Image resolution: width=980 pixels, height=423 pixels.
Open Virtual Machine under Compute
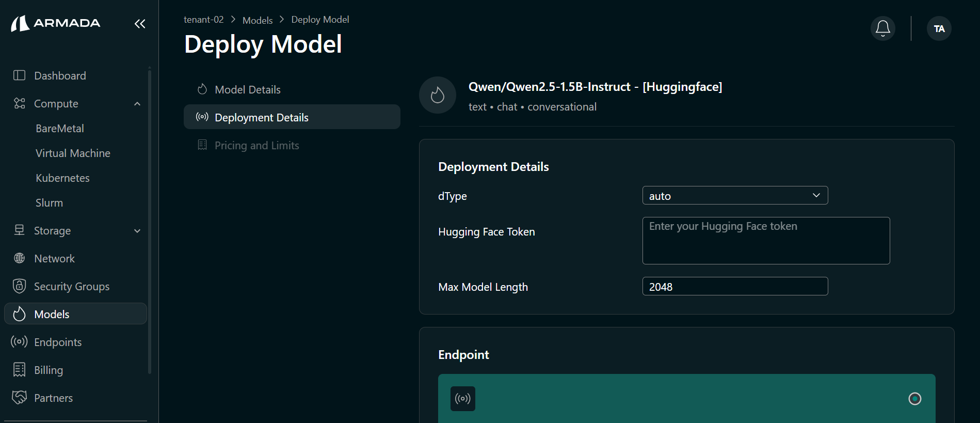pyautogui.click(x=73, y=153)
